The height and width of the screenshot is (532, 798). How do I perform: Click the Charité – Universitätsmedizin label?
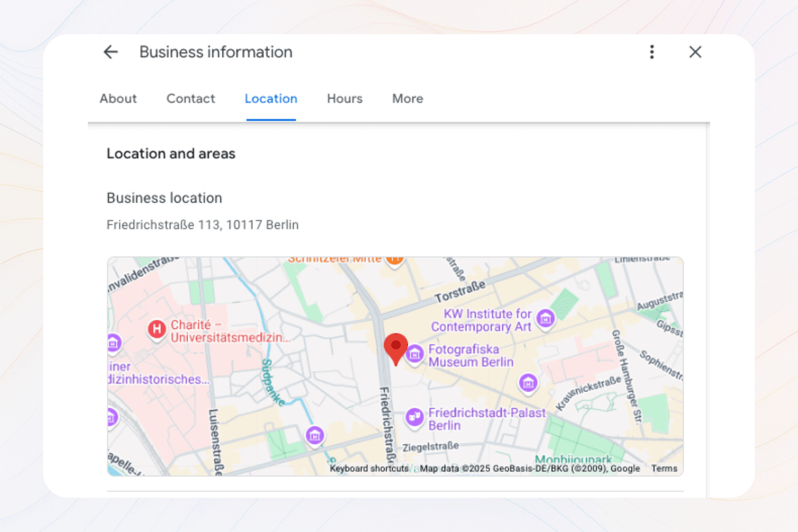230,331
